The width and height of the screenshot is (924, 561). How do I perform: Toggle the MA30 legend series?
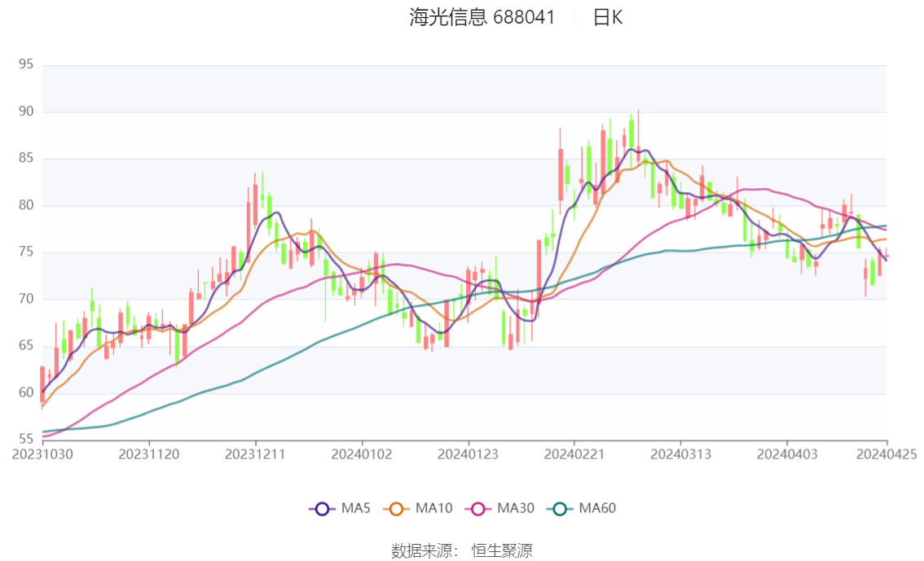499,508
